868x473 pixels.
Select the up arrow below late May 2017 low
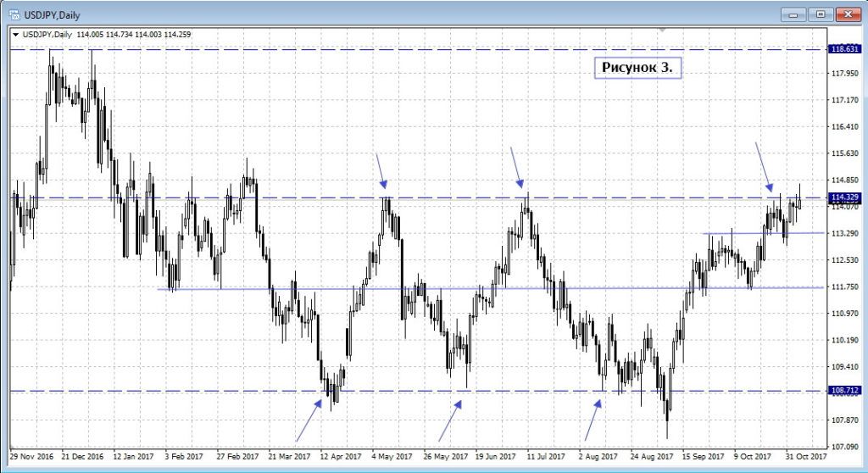(x=450, y=421)
